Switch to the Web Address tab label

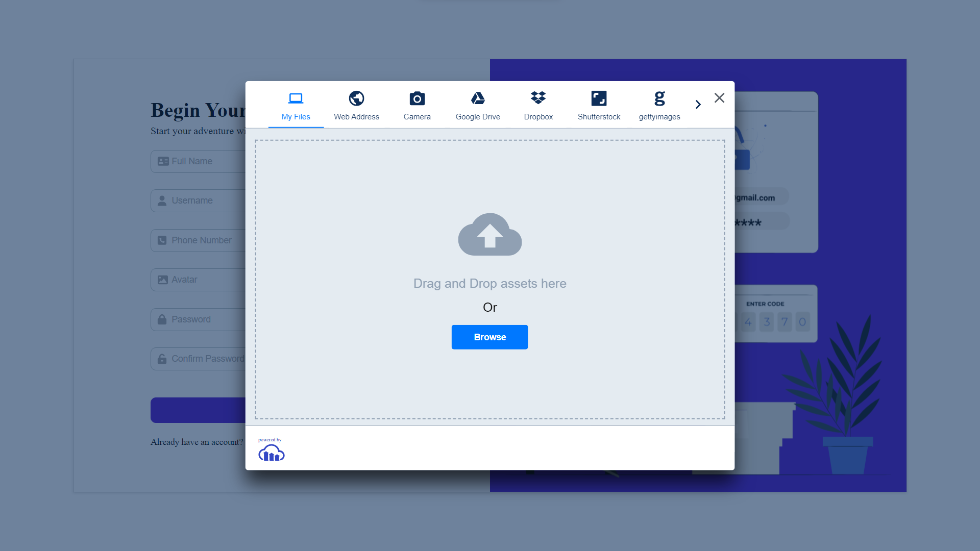[356, 117]
